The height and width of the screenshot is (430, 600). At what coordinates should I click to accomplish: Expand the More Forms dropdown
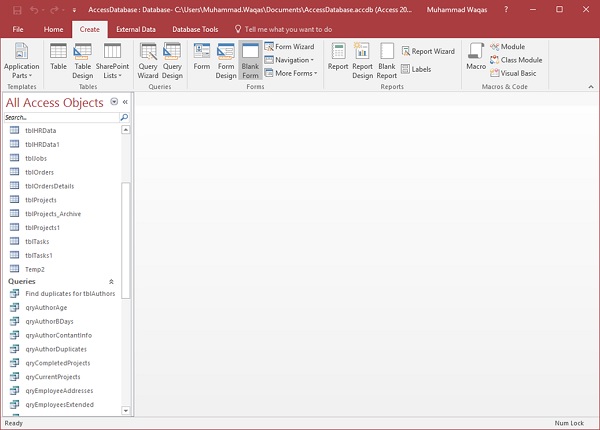click(x=290, y=73)
